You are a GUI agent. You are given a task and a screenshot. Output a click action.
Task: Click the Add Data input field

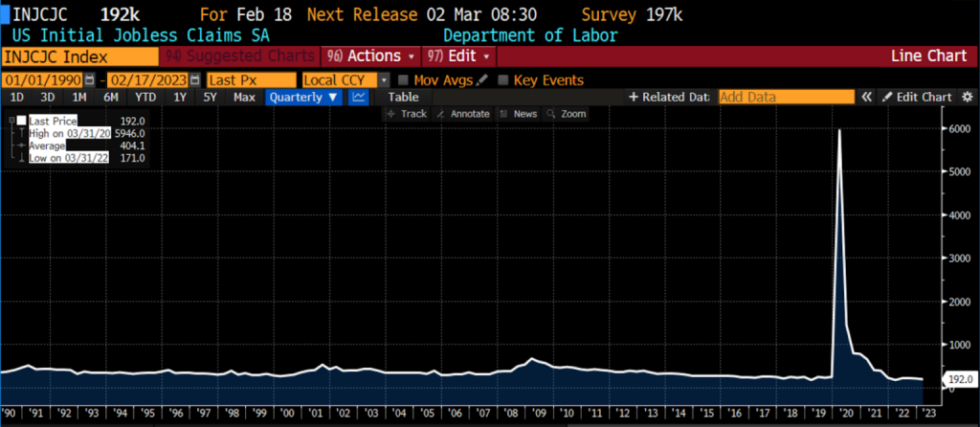click(785, 97)
